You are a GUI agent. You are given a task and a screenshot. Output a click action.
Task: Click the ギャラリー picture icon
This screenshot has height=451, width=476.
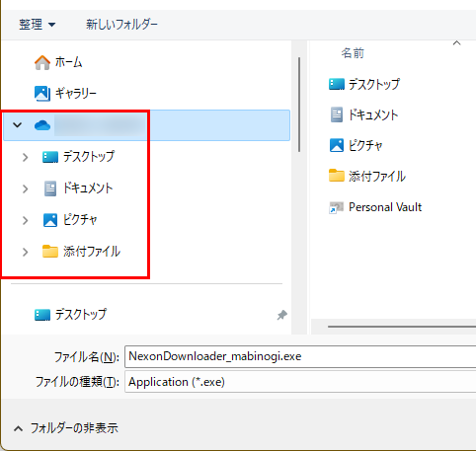coord(42,94)
